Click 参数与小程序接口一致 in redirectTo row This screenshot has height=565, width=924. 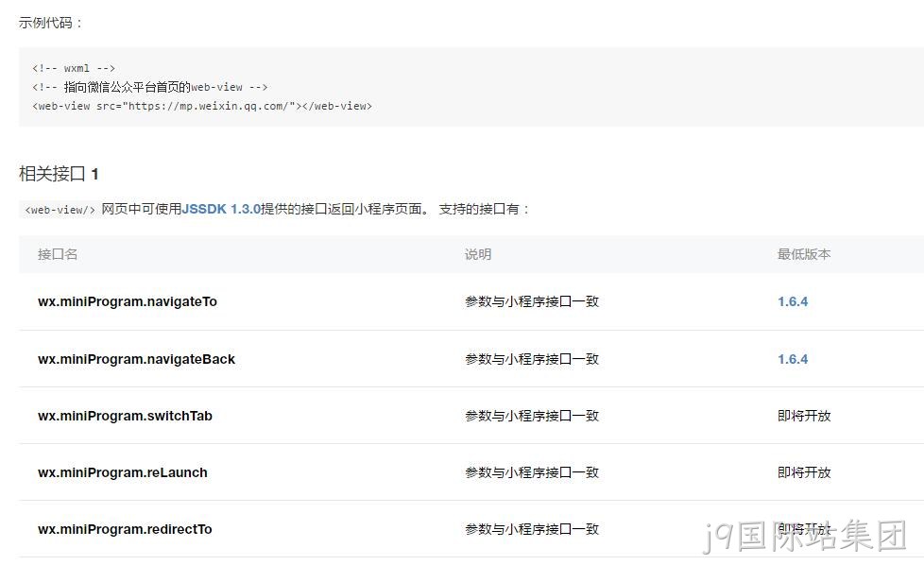532,529
